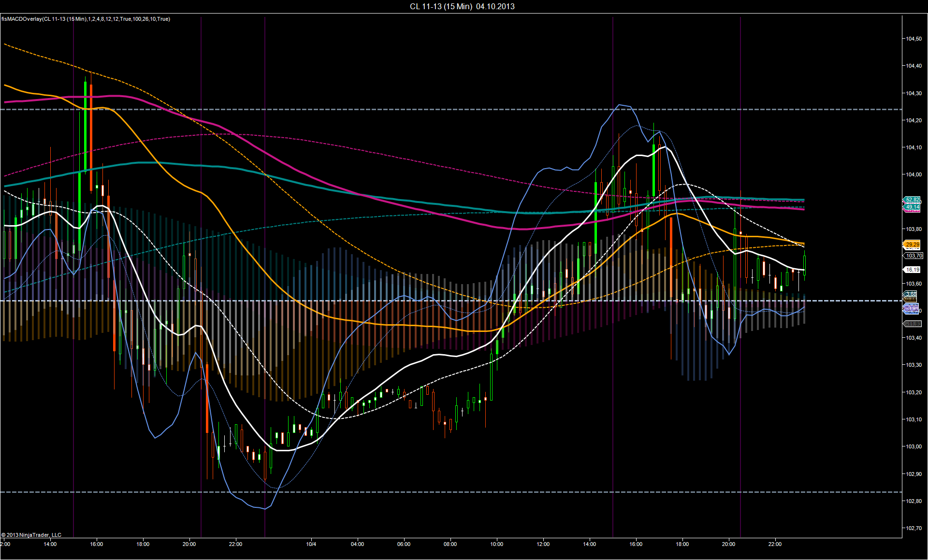The height and width of the screenshot is (560, 928).
Task: Click the chart title CL 11-13 (15 Min)
Action: [441, 6]
